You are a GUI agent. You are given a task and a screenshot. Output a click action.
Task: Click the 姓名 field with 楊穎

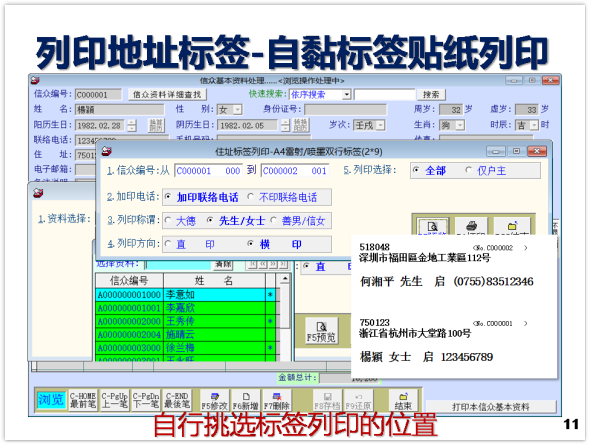click(120, 110)
